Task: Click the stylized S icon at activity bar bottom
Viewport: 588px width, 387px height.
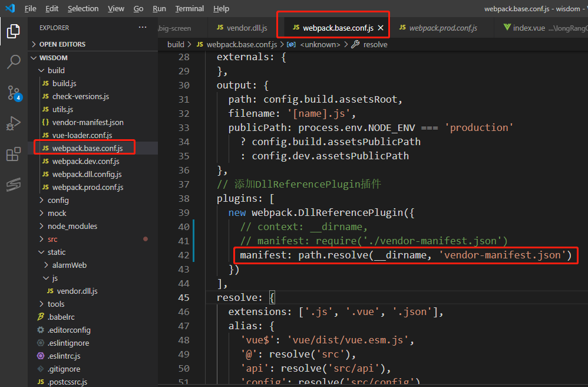Action: point(14,184)
